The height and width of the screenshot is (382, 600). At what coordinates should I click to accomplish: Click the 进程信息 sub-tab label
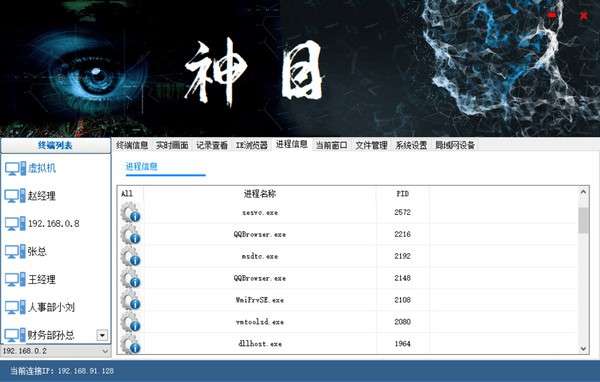(142, 167)
